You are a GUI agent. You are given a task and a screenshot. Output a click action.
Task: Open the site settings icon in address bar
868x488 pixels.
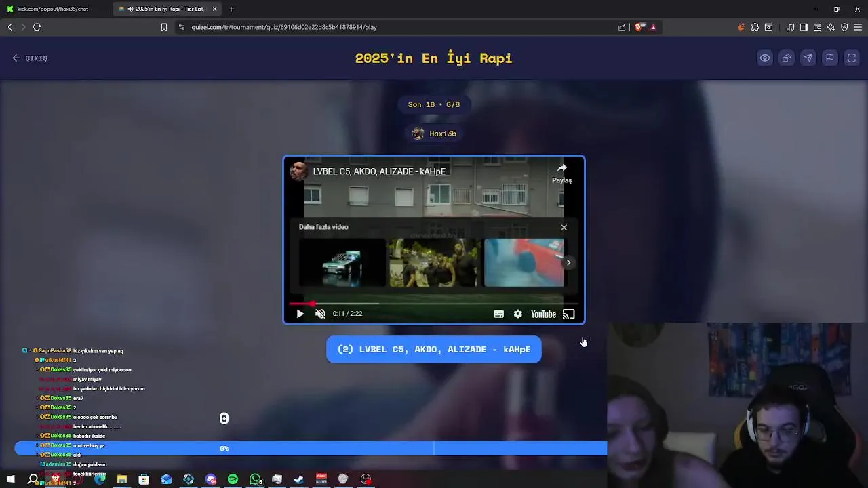181,27
